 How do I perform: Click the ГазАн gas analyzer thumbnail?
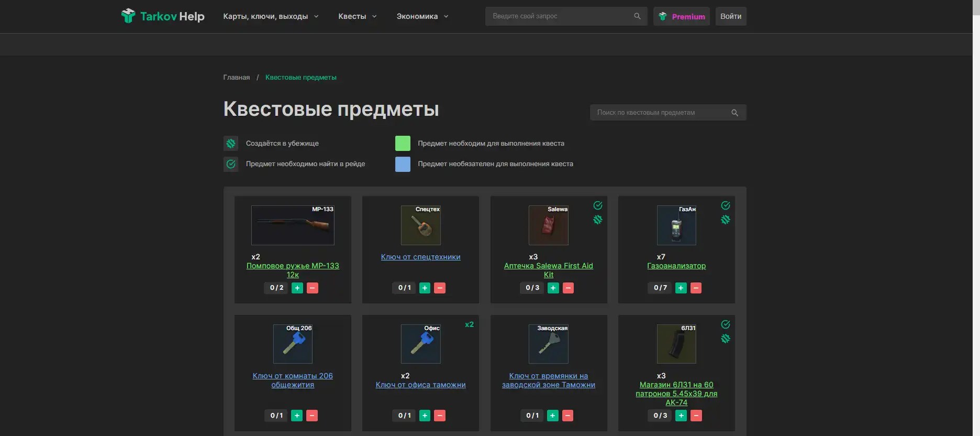[x=676, y=225]
